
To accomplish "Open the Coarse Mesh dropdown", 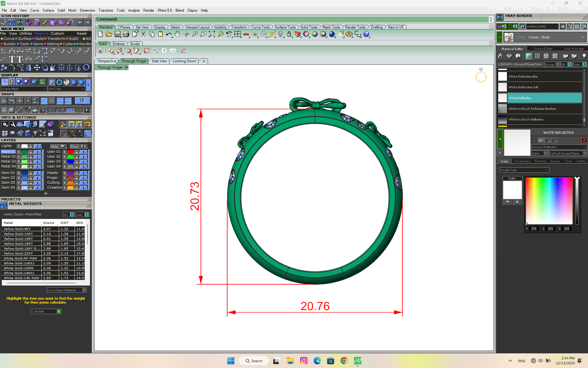I will click(x=24, y=89).
